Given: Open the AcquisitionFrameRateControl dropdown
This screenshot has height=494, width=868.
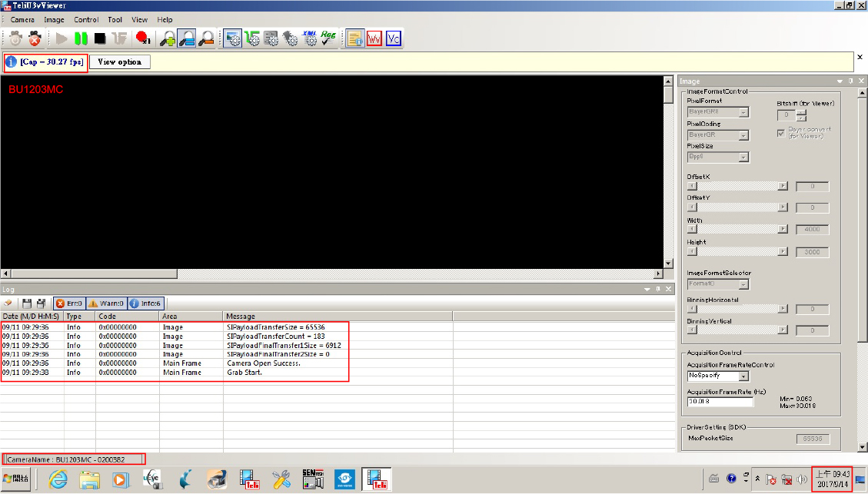Looking at the screenshot, I should 717,376.
